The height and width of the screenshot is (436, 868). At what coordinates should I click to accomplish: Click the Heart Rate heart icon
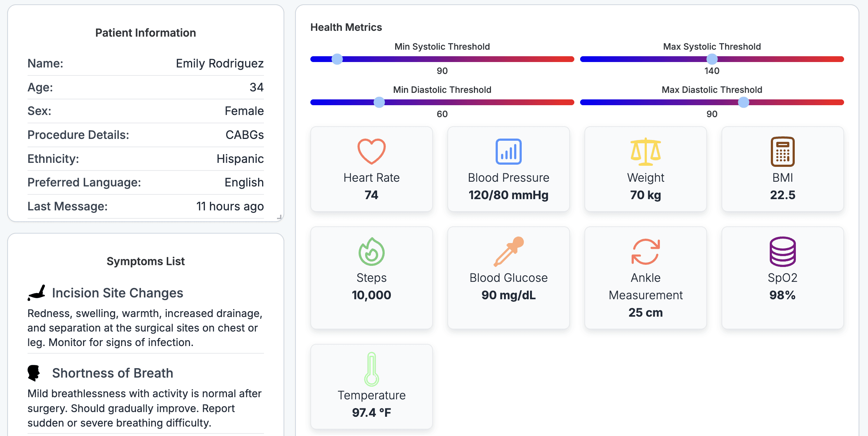click(x=371, y=151)
